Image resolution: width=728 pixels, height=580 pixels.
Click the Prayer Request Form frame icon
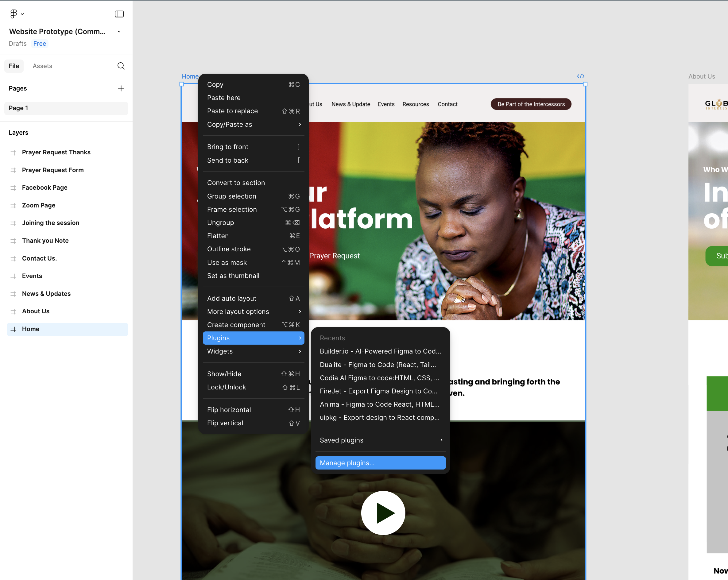tap(14, 170)
